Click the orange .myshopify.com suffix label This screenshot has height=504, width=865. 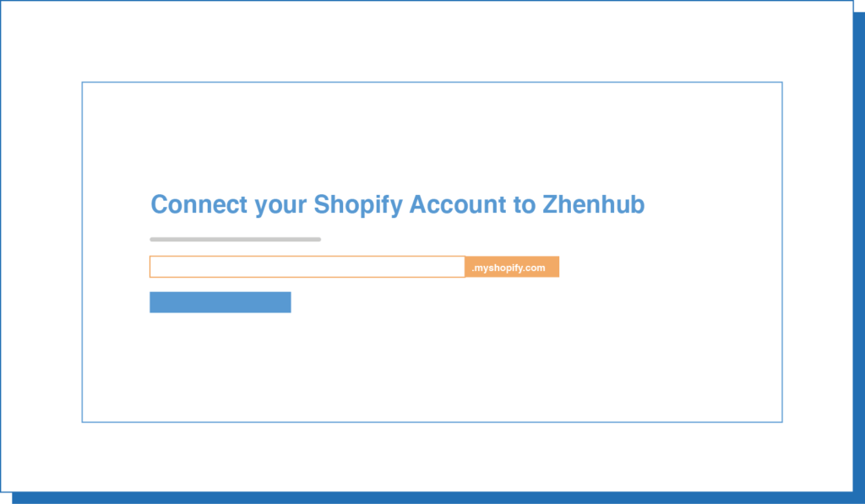(x=512, y=267)
